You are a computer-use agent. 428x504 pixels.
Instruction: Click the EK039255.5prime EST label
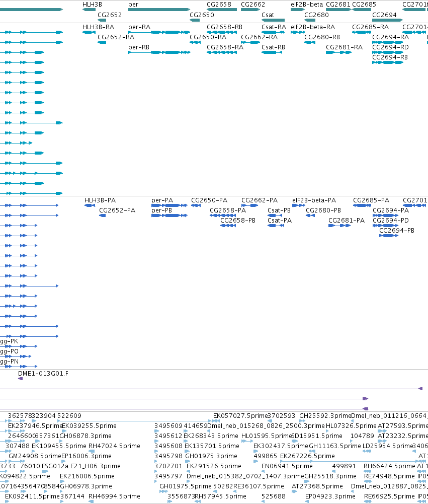(x=89, y=425)
